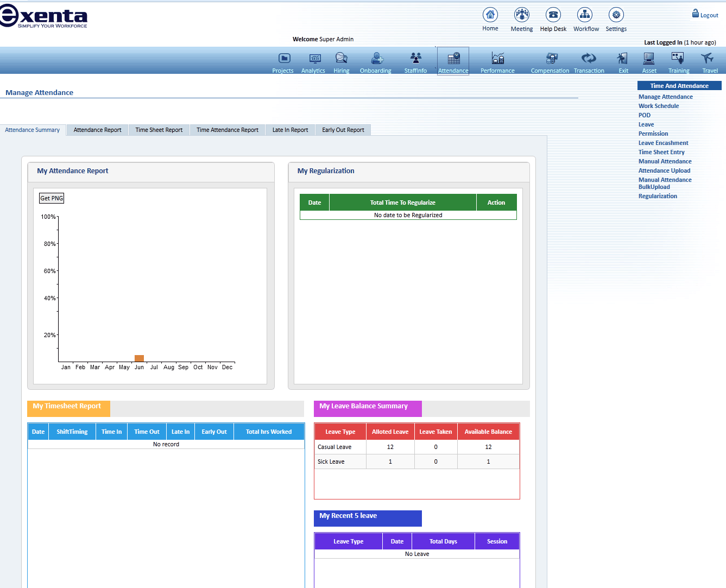Click the Get PNG button
The width and height of the screenshot is (726, 588).
point(51,198)
